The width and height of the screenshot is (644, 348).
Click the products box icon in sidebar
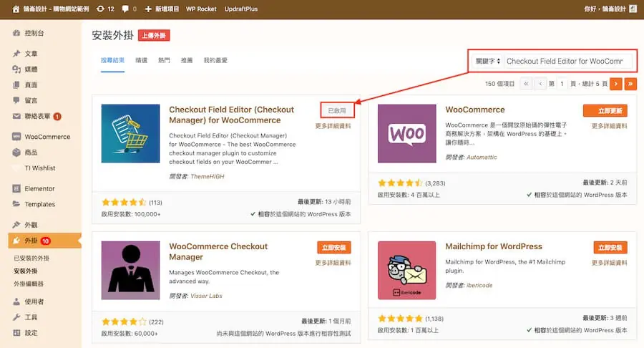[x=16, y=153]
